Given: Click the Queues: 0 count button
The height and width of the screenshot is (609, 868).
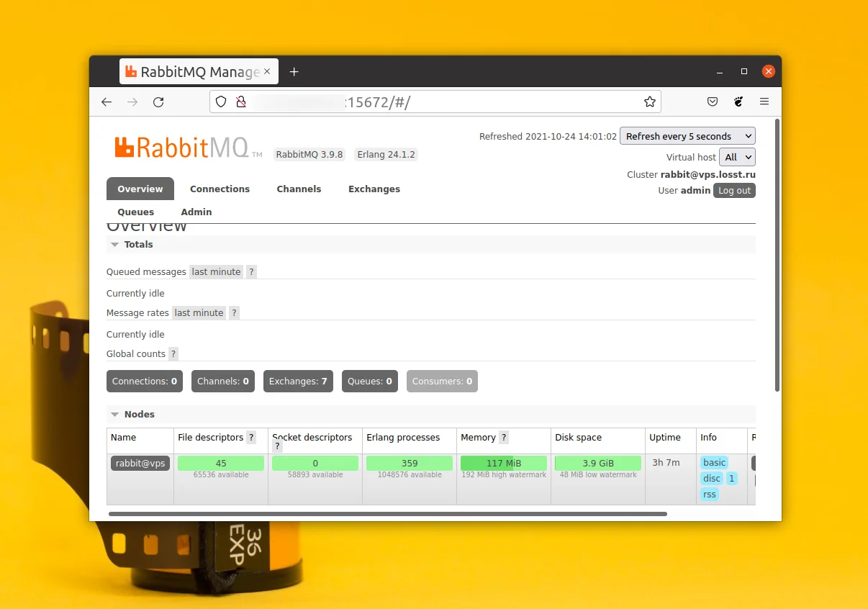Looking at the screenshot, I should point(370,382).
